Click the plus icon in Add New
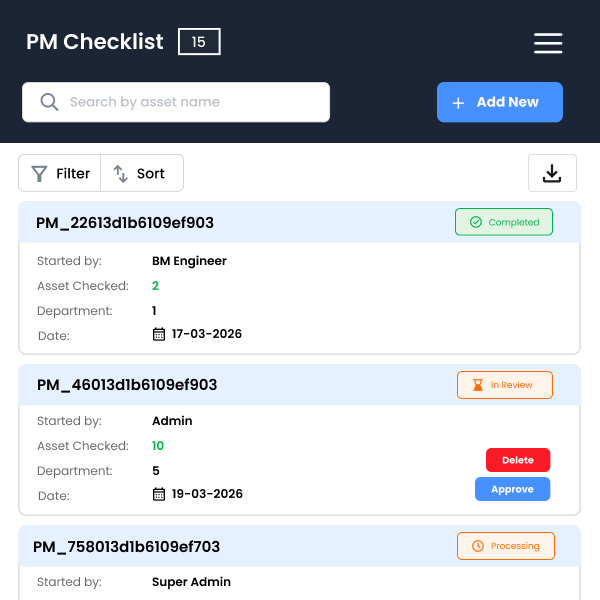 click(x=458, y=103)
